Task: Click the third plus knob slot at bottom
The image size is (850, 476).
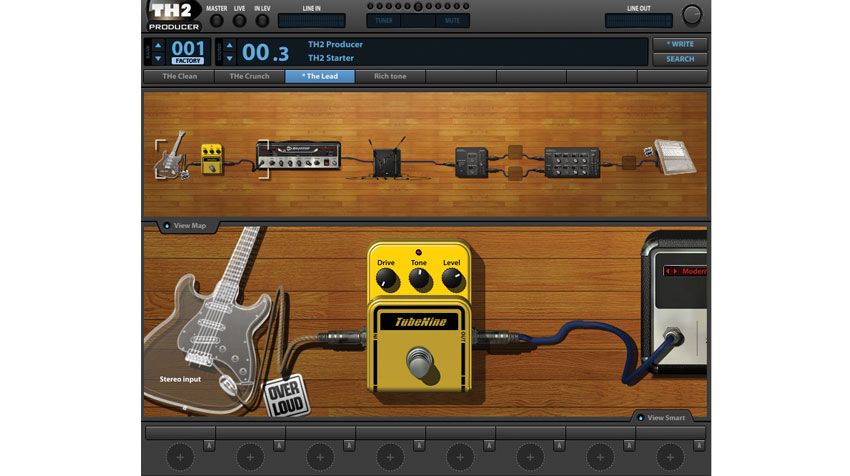Action: coord(320,457)
